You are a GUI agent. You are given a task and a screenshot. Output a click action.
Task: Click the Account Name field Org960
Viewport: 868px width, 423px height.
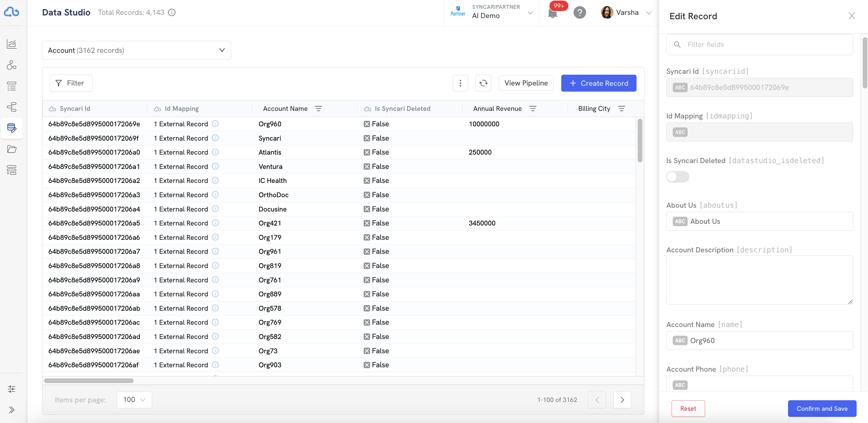759,340
